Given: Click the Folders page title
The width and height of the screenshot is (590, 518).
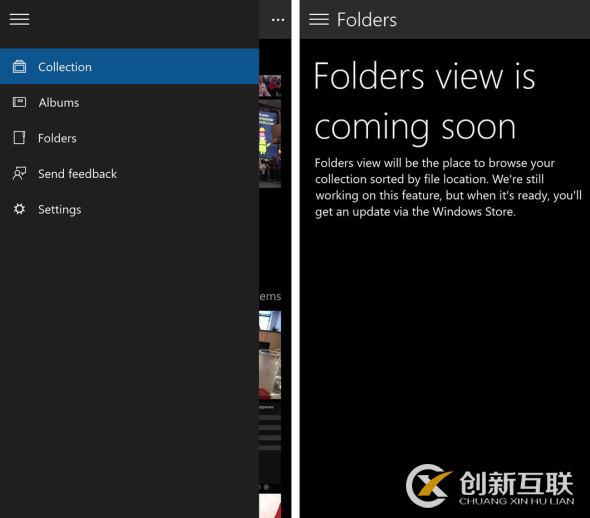Looking at the screenshot, I should click(366, 20).
